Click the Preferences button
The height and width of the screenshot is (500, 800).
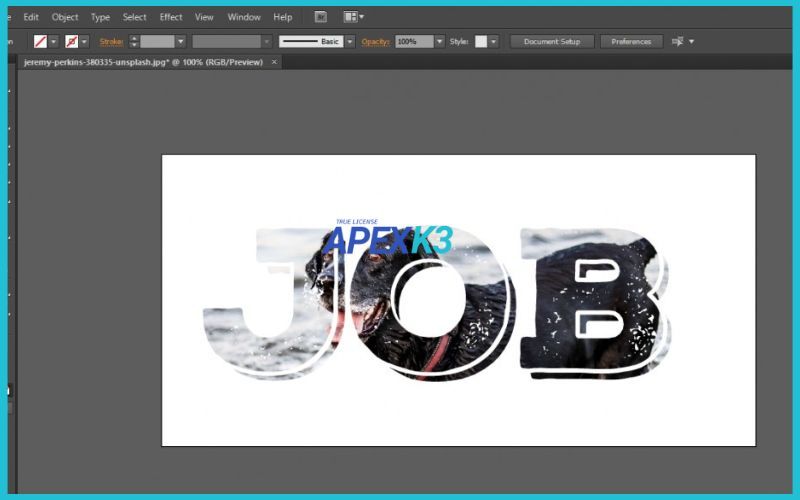pyautogui.click(x=631, y=42)
